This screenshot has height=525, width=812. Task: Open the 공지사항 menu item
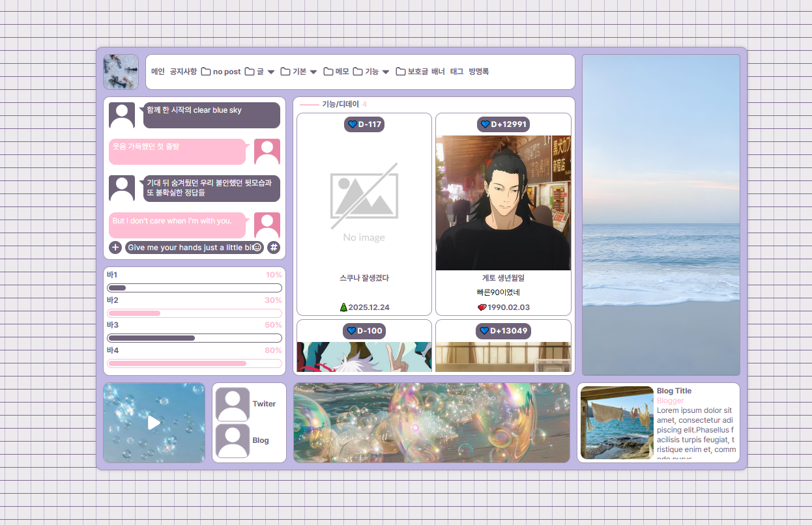tap(183, 72)
